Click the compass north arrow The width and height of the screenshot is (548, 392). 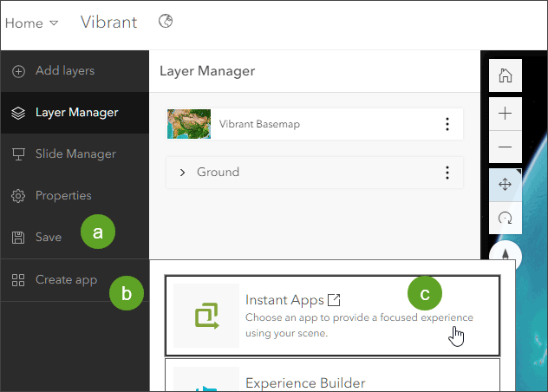506,252
